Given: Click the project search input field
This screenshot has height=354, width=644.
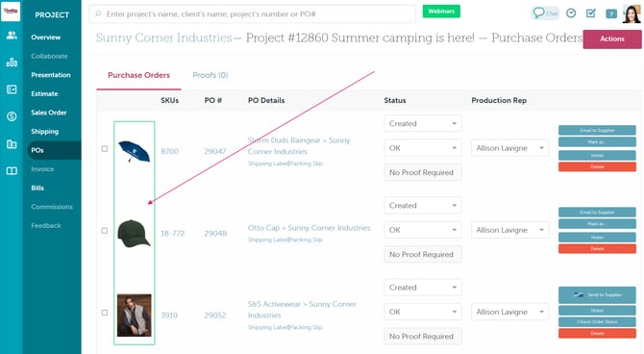Looking at the screenshot, I should pyautogui.click(x=252, y=14).
